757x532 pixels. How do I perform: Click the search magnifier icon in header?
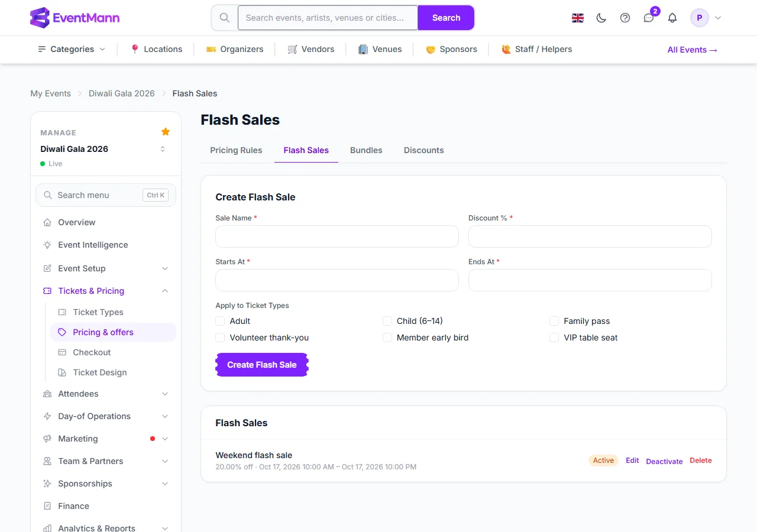(x=225, y=18)
